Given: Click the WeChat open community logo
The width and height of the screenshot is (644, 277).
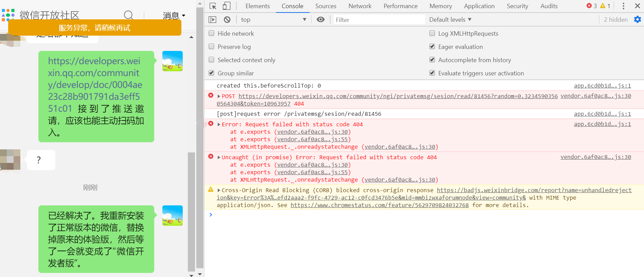Looking at the screenshot, I should [8, 15].
